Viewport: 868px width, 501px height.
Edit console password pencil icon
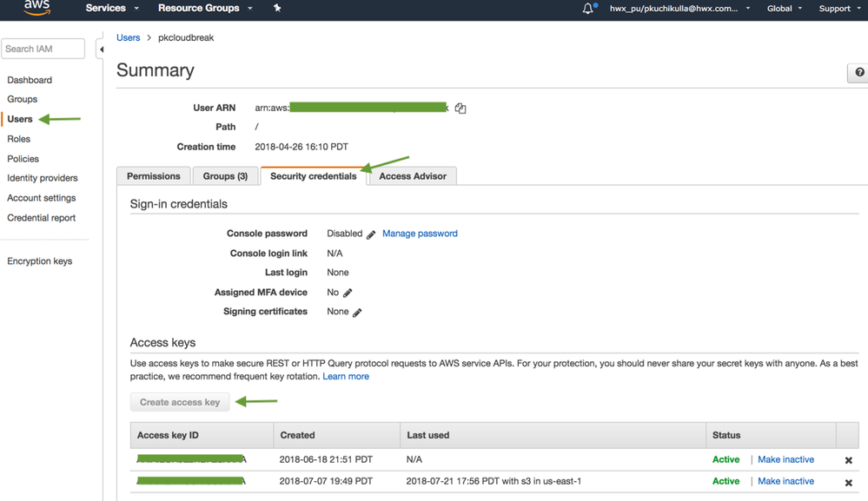[371, 234]
